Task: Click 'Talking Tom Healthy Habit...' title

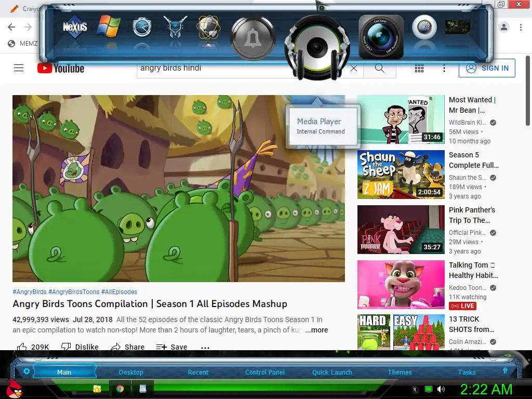Action: [473, 270]
